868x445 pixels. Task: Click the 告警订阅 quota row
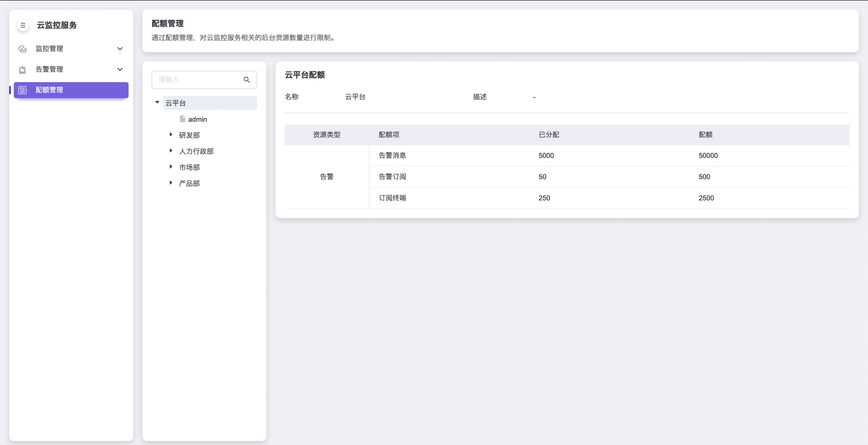[x=392, y=177]
